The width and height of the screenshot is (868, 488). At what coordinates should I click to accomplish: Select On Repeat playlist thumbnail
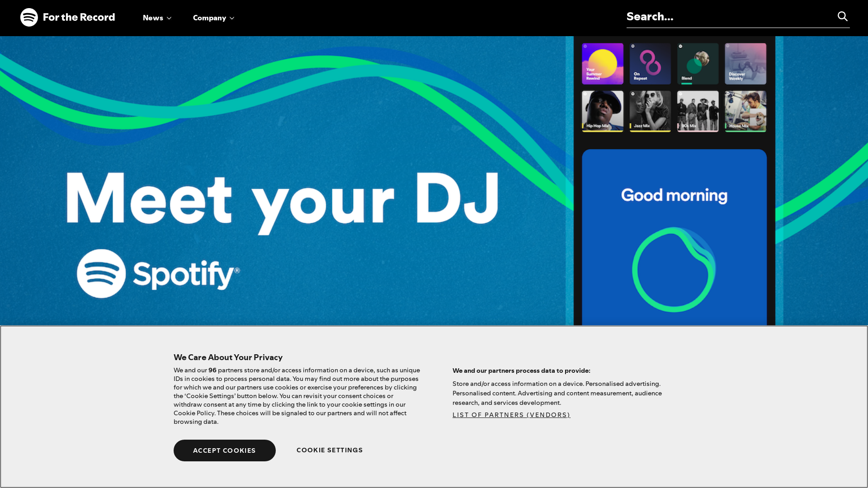(x=650, y=64)
